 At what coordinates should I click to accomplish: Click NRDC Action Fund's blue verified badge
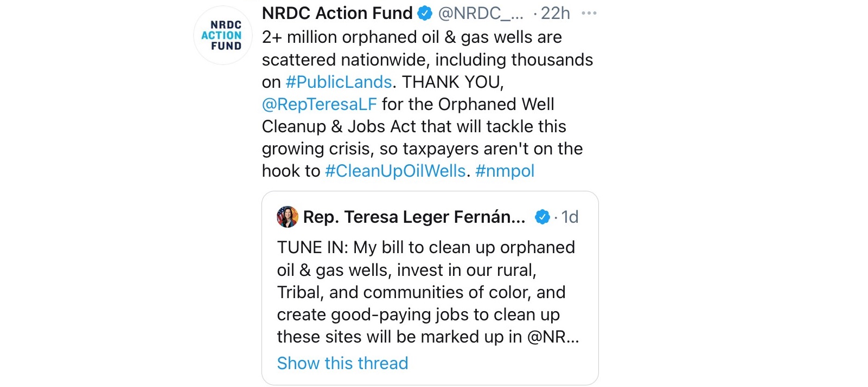tap(424, 14)
